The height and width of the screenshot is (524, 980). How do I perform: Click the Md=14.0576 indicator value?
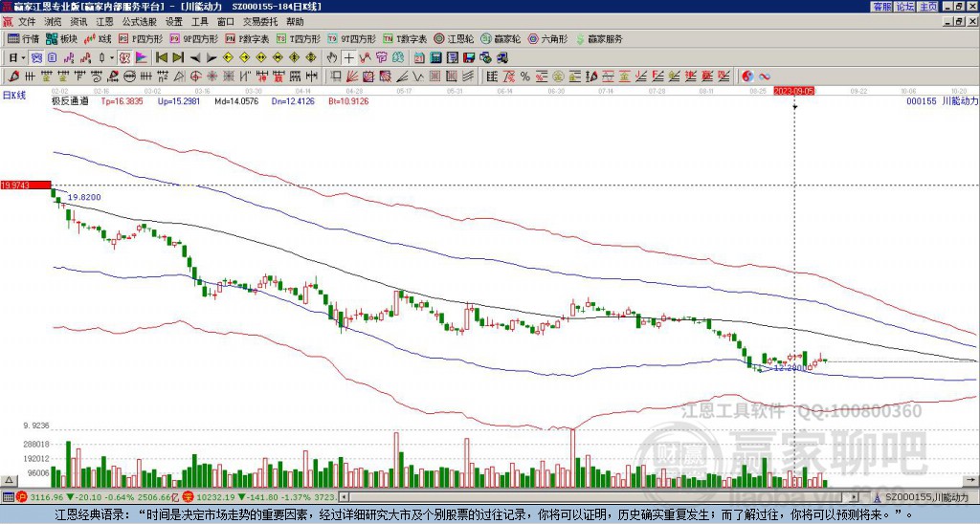(x=236, y=100)
